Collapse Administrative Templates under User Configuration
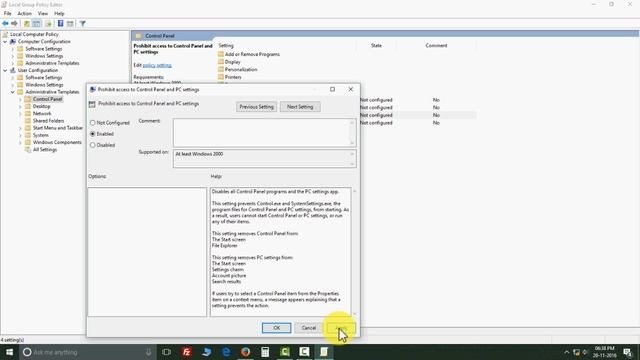The width and height of the screenshot is (640, 360). click(x=13, y=92)
